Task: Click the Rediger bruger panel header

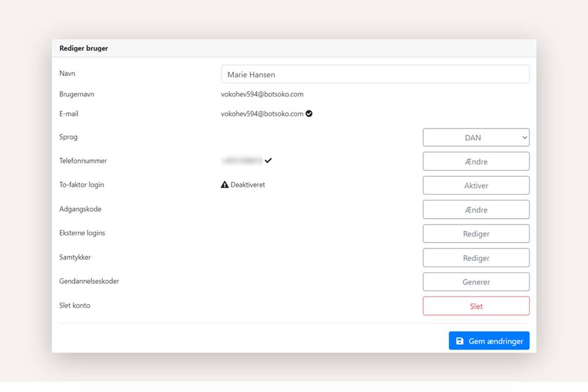Action: 84,48
